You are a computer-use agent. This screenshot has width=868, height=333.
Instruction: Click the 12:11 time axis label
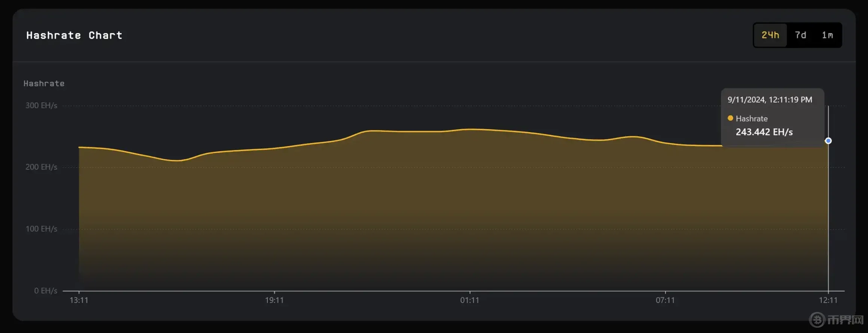point(828,300)
